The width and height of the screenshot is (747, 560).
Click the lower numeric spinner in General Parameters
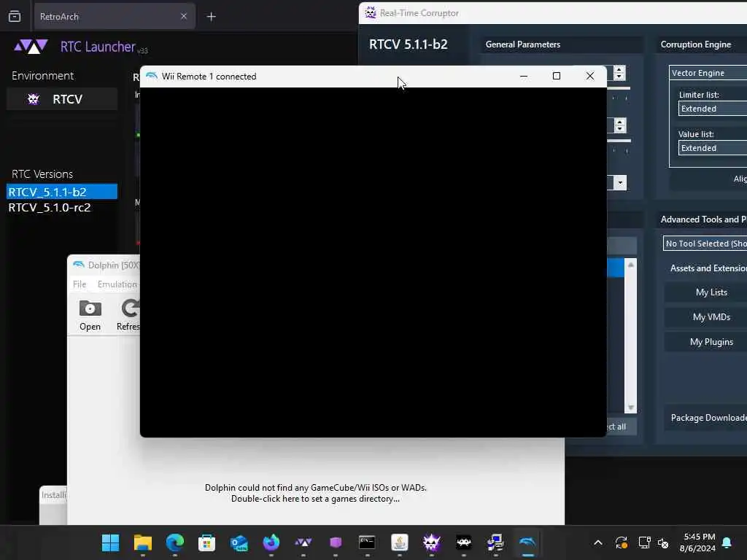tap(619, 125)
